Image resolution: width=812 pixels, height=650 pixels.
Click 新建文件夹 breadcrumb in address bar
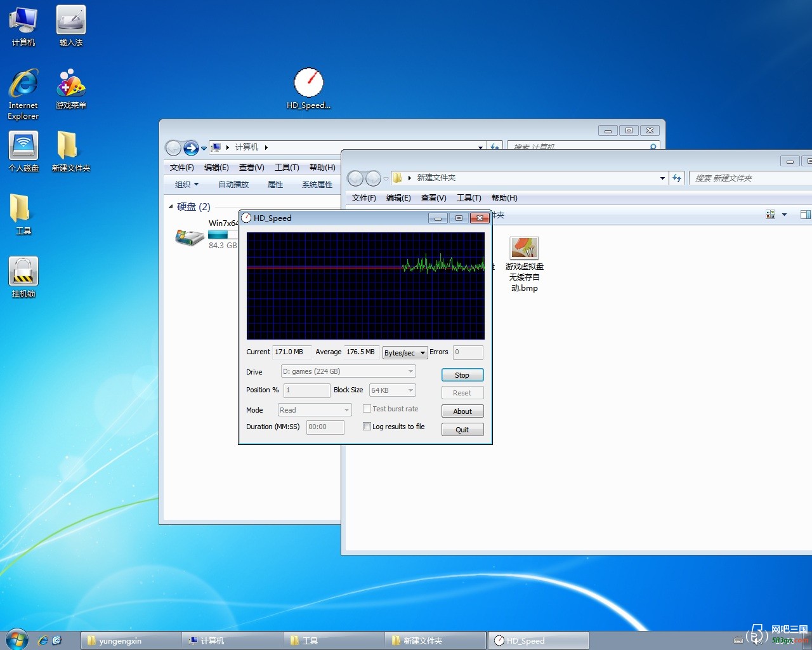[x=436, y=178]
